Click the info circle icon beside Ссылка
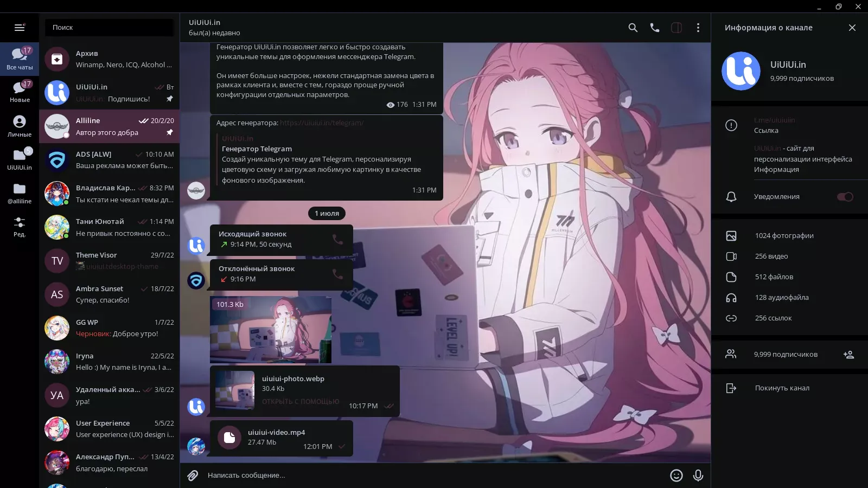868x488 pixels. tap(731, 126)
